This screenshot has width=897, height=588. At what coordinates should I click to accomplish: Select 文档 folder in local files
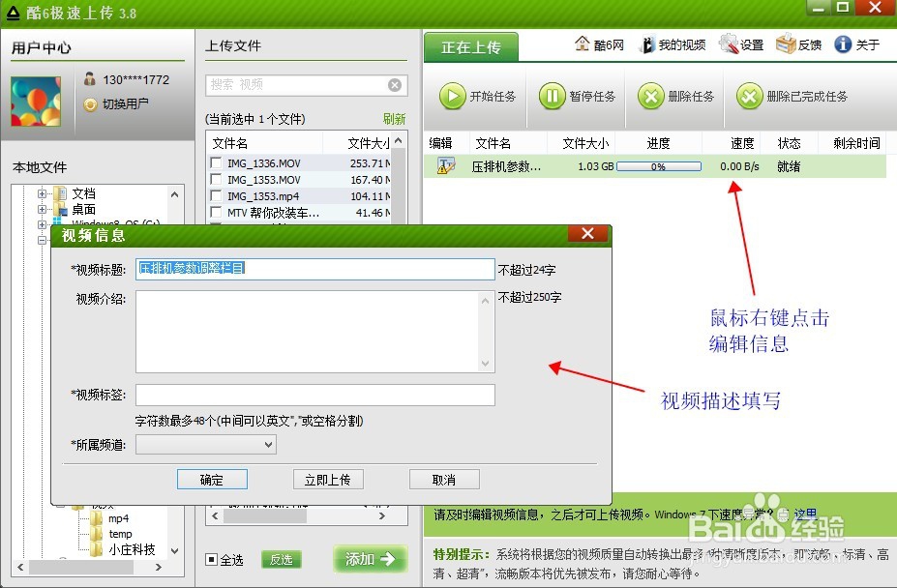(83, 193)
